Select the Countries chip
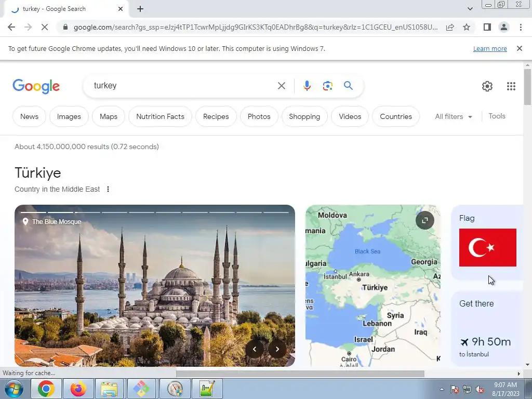532x399 pixels. coord(395,116)
